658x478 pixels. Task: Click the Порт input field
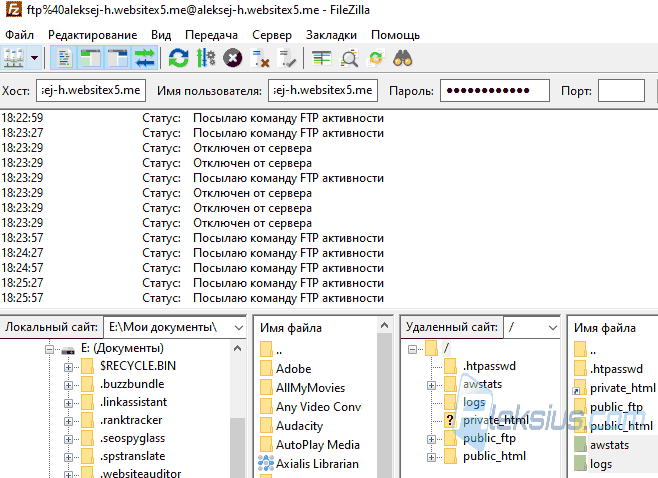click(621, 90)
